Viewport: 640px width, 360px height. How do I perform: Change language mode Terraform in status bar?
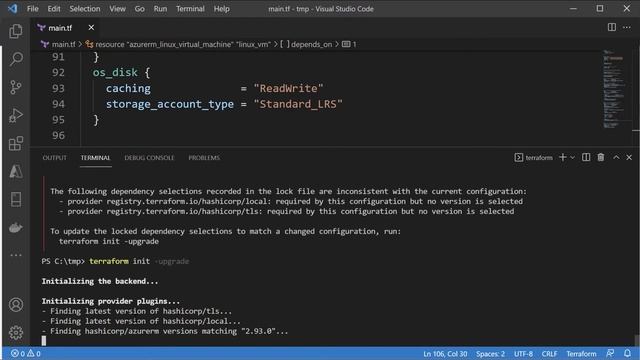point(581,353)
